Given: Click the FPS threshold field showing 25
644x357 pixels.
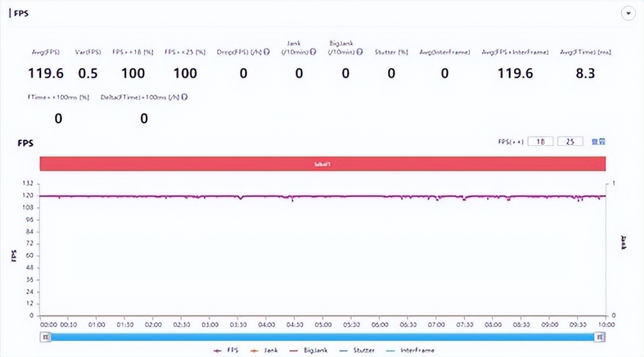Looking at the screenshot, I should click(x=570, y=141).
